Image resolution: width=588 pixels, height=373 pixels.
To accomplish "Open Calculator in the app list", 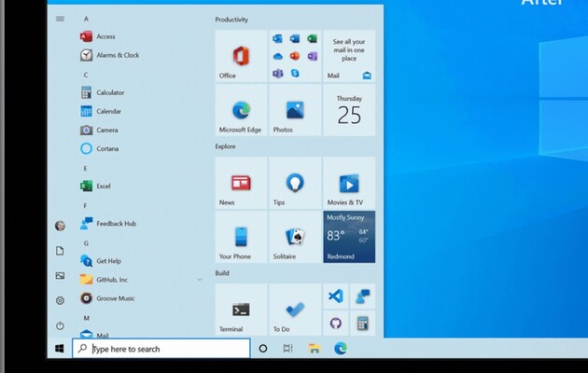I will (141, 92).
